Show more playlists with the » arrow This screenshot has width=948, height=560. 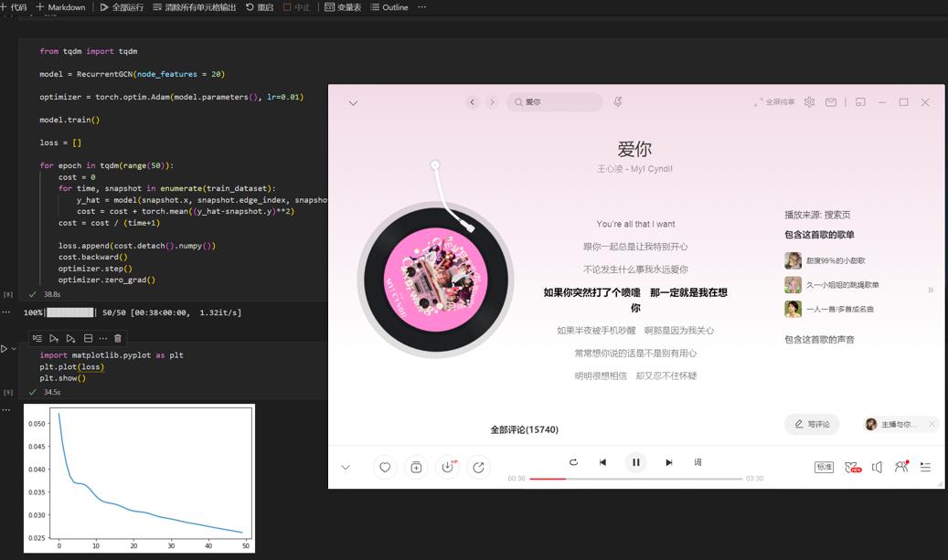pos(931,290)
